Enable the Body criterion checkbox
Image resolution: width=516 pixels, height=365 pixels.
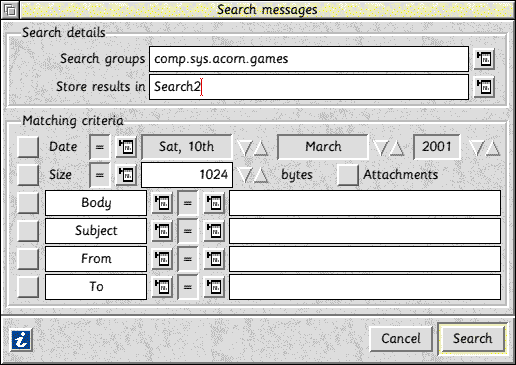pyautogui.click(x=28, y=203)
